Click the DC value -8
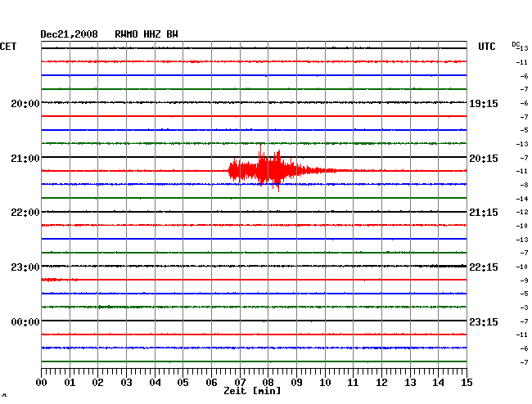Screen dimensions: 532x404 coord(524,185)
